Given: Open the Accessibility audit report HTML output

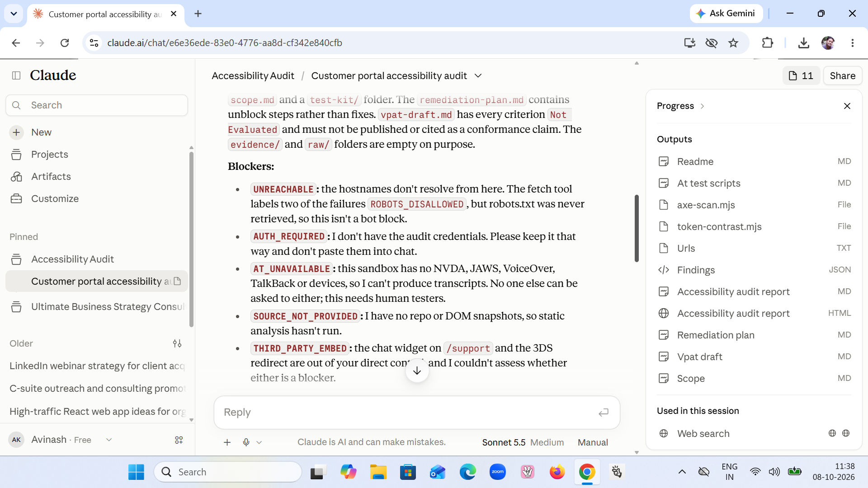Looking at the screenshot, I should (x=754, y=314).
